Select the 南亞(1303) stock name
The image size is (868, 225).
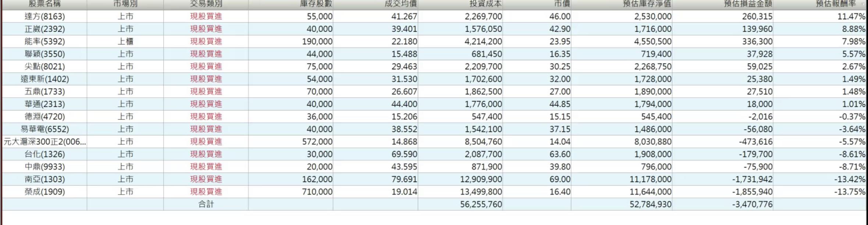pyautogui.click(x=45, y=179)
